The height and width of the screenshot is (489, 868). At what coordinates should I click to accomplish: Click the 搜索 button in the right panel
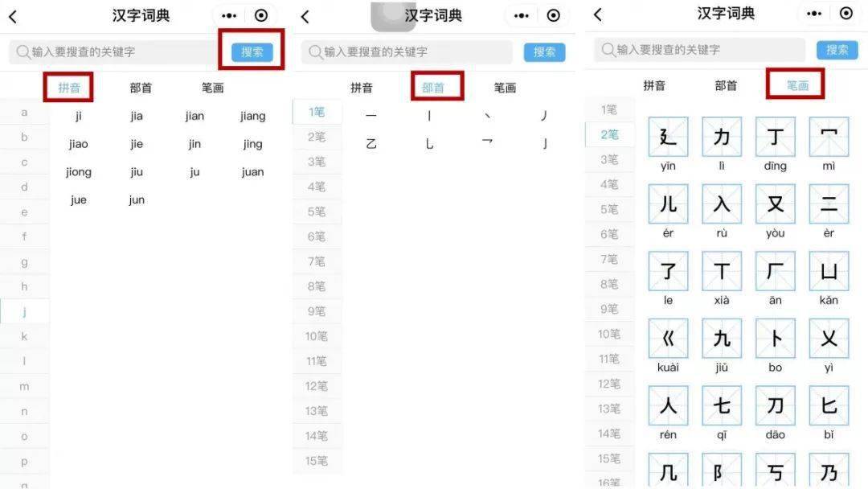[837, 50]
